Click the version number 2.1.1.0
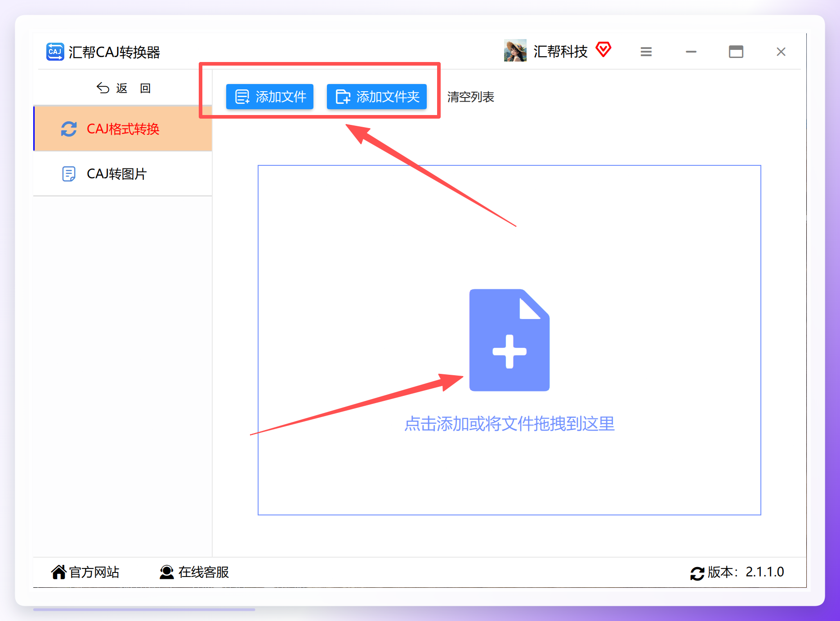Viewport: 840px width, 621px height. point(764,572)
